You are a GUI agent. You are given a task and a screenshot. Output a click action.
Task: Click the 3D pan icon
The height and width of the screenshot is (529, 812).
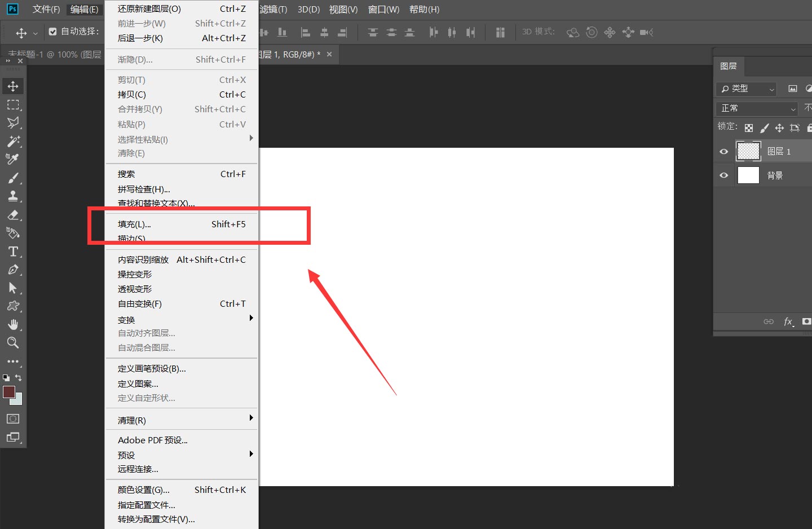[610, 32]
